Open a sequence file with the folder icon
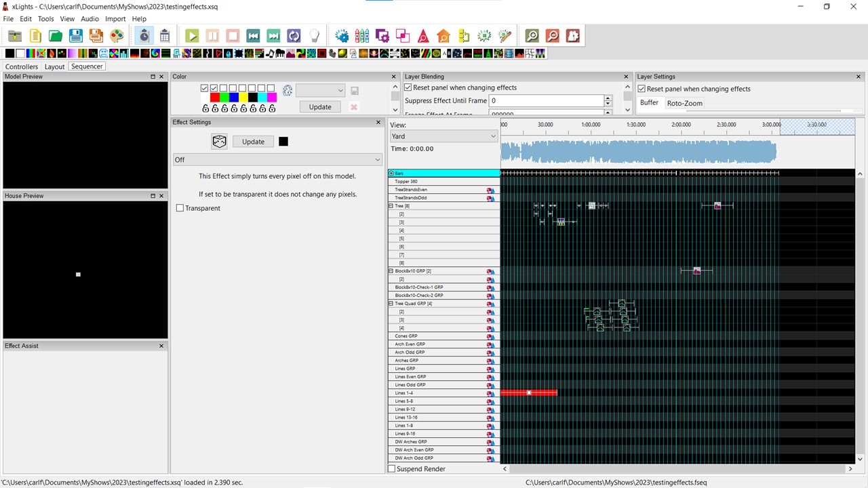Viewport: 868px width, 488px height. coord(55,35)
